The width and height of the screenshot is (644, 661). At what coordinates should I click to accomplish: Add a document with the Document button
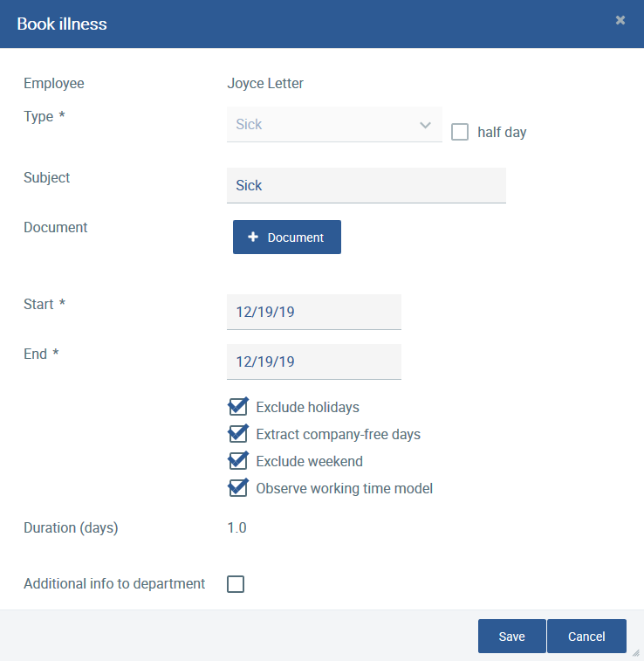[287, 237]
